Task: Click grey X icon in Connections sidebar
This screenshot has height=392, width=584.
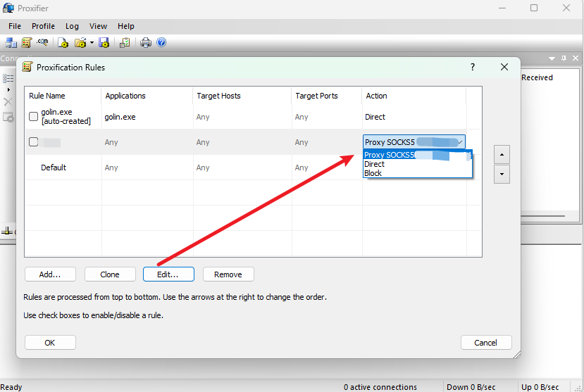Action: [8, 102]
